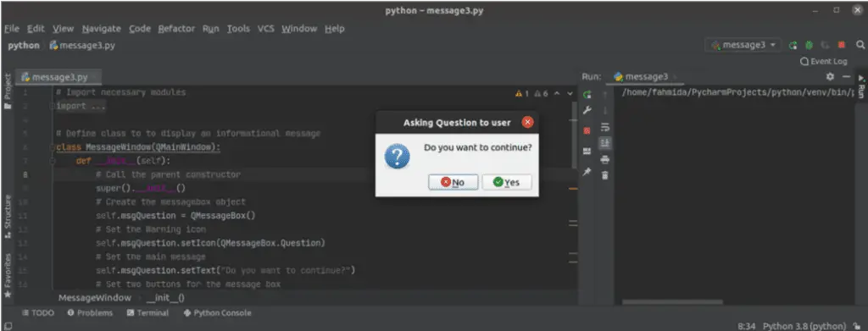This screenshot has width=868, height=331.
Task: Click the rerun icon in top toolbar
Action: click(x=793, y=46)
